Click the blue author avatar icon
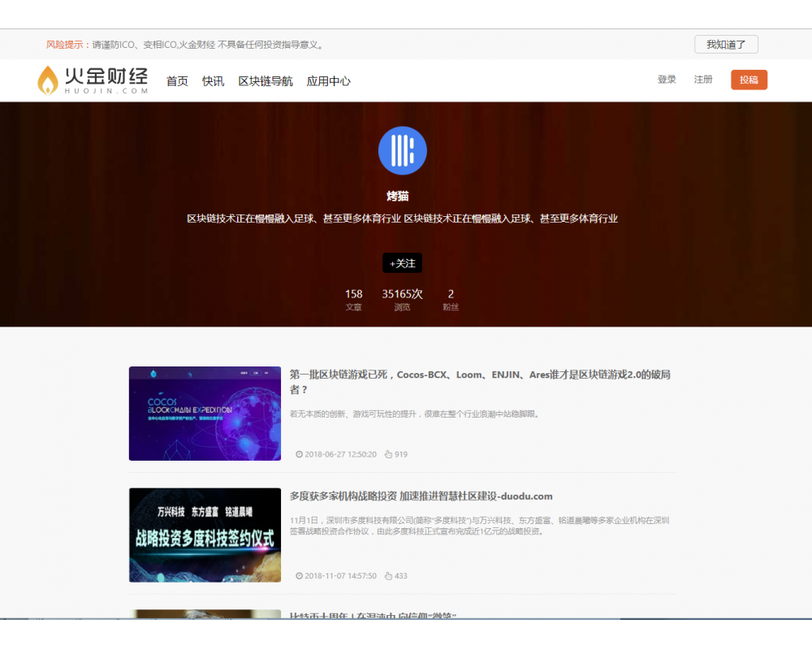812x650 pixels. pyautogui.click(x=403, y=151)
